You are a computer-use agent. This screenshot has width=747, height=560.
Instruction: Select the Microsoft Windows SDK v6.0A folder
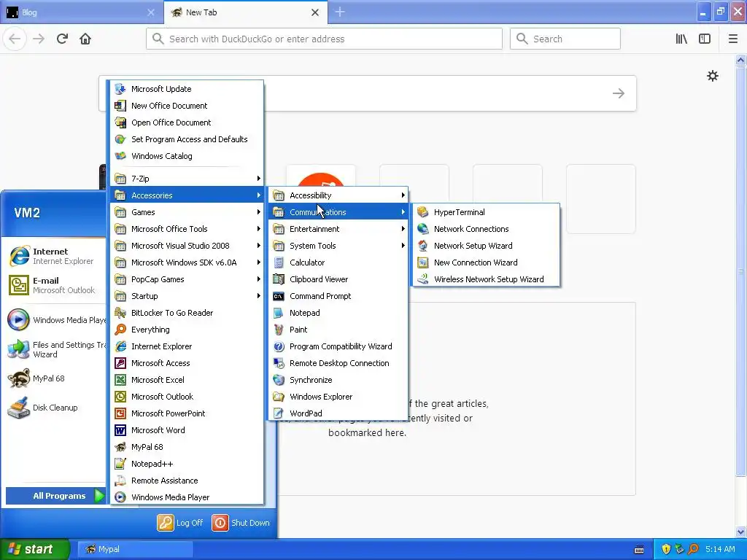tap(187, 262)
